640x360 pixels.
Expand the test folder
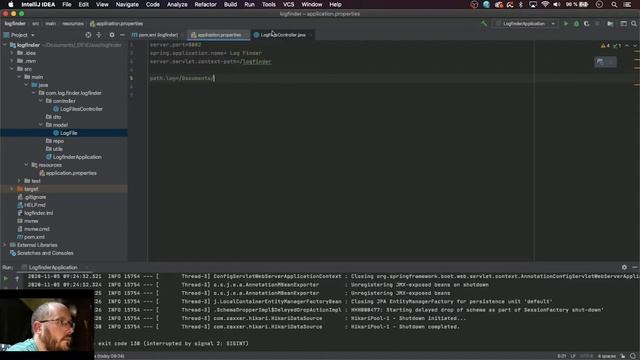pyautogui.click(x=19, y=181)
